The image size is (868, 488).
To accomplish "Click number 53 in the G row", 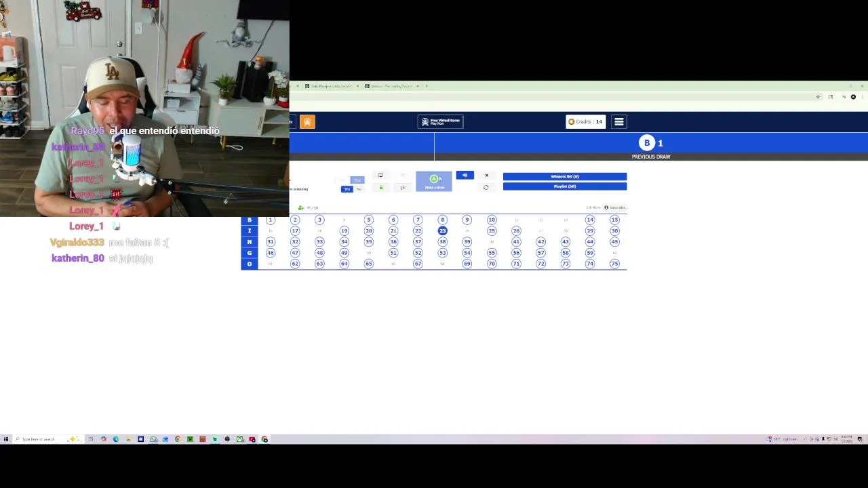I will point(442,253).
